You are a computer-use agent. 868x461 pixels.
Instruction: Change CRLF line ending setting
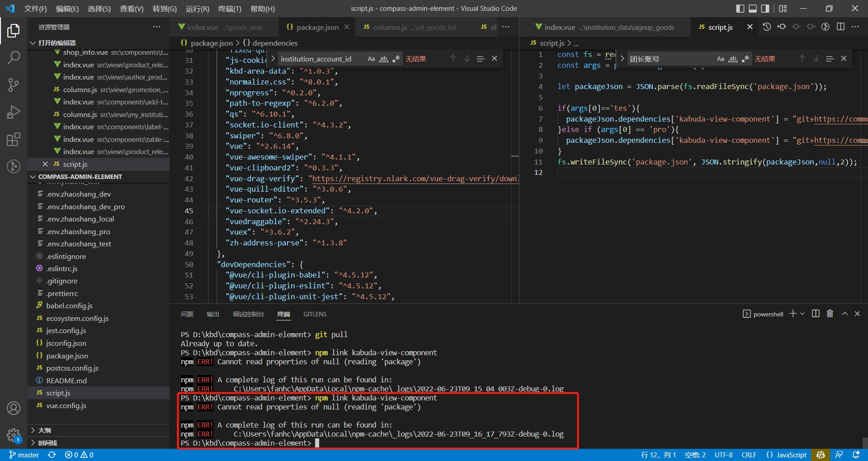[x=749, y=455]
